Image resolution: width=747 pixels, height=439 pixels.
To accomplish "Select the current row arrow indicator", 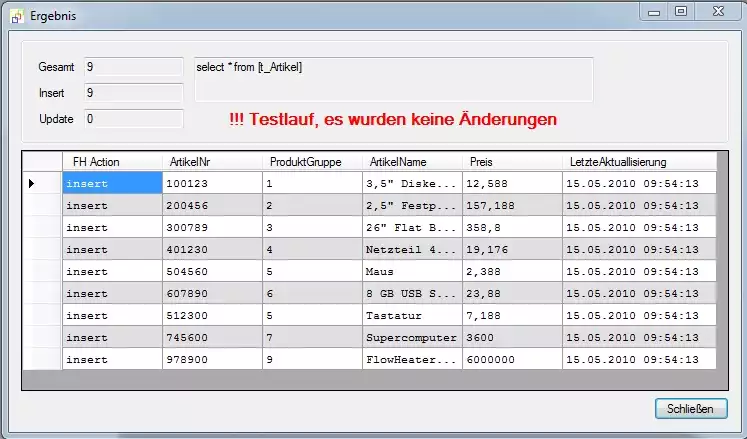I will (31, 183).
